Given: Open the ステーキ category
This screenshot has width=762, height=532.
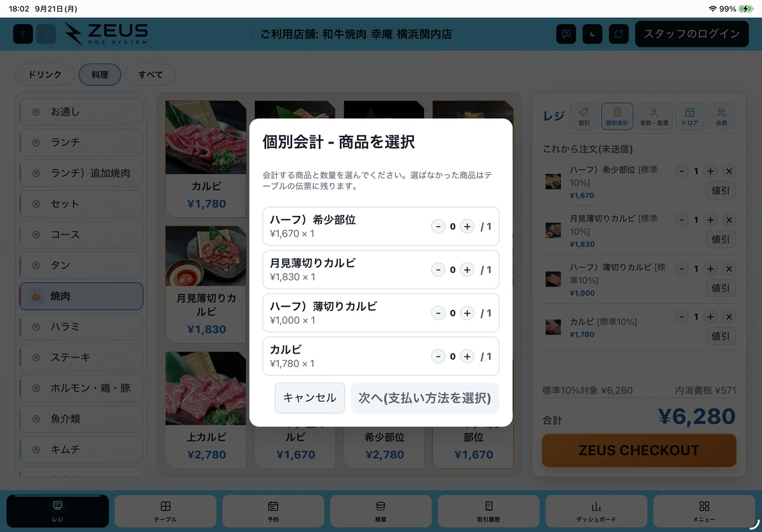Looking at the screenshot, I should (81, 357).
